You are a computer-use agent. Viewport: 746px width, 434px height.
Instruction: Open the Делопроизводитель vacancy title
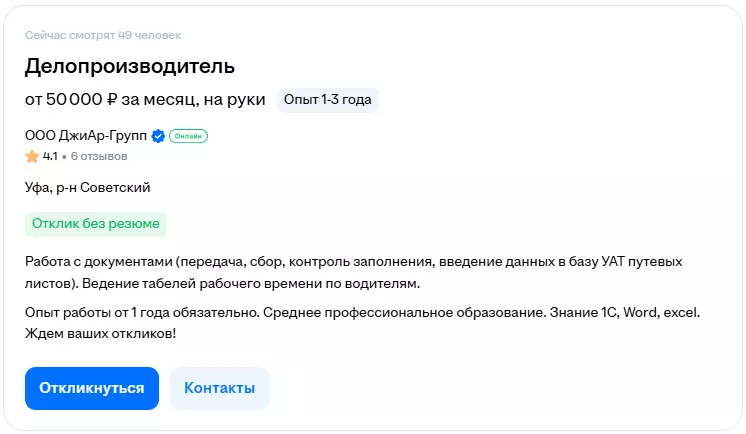point(130,67)
